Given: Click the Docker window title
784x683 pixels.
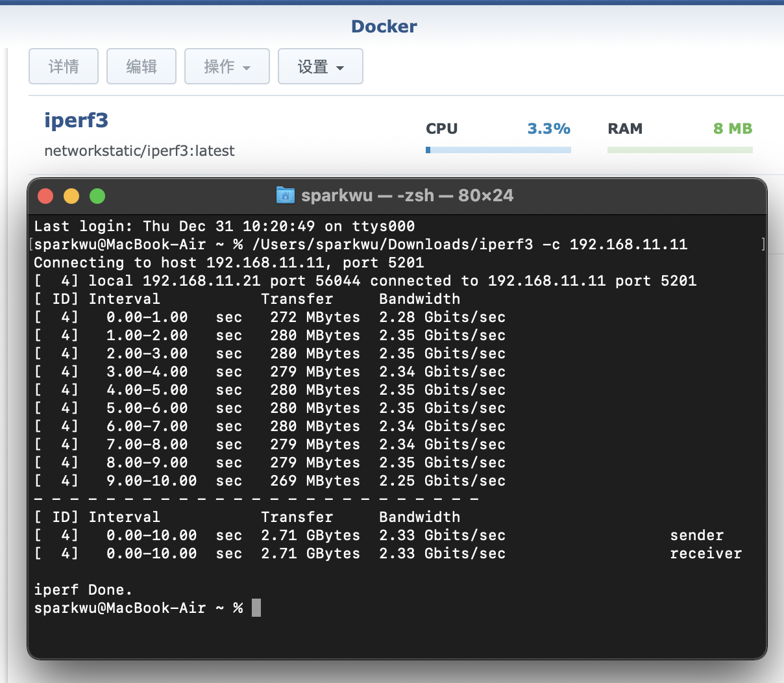Looking at the screenshot, I should (x=384, y=27).
